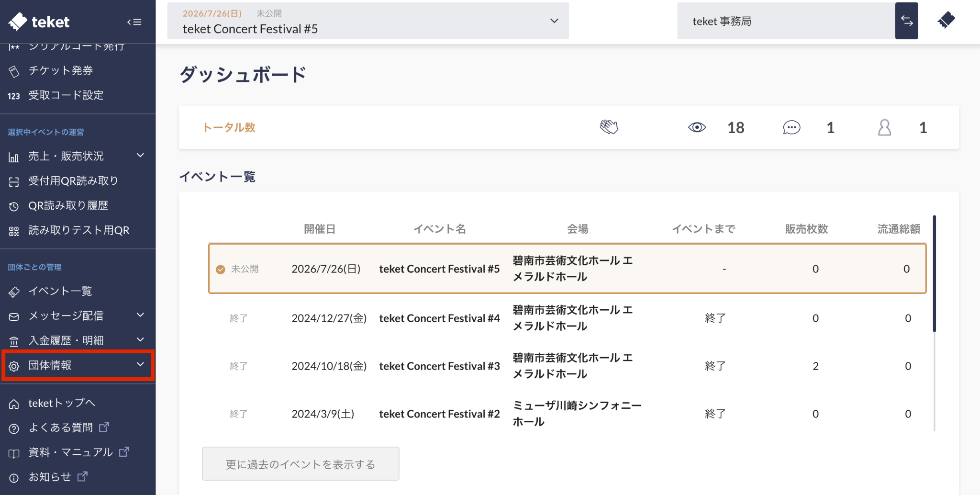Click the swap organization arrows button
The height and width of the screenshot is (495, 980).
[906, 21]
